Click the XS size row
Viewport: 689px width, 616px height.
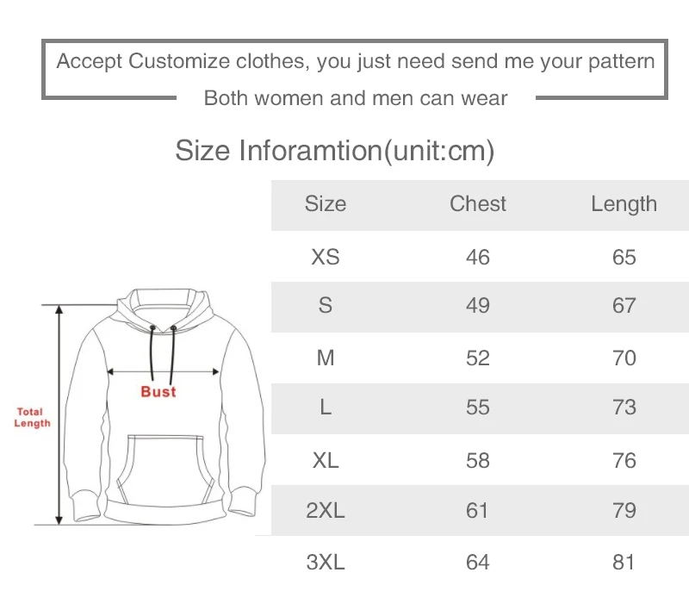(480, 257)
